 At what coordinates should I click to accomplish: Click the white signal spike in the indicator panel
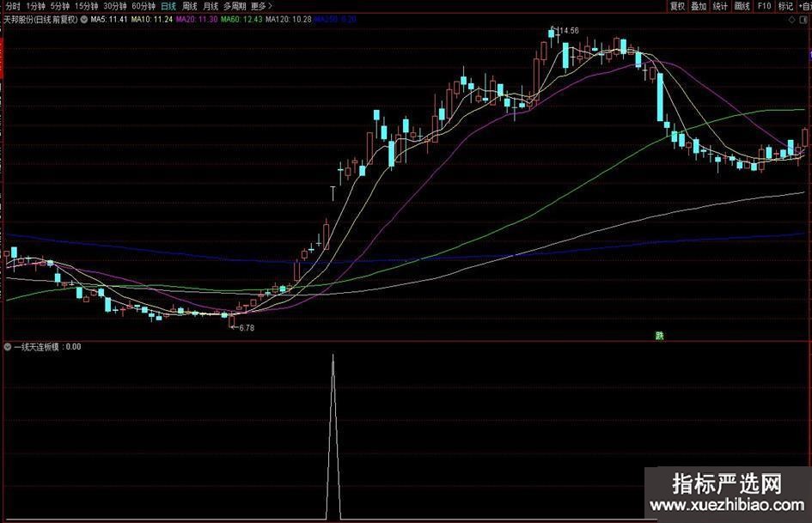click(x=333, y=436)
